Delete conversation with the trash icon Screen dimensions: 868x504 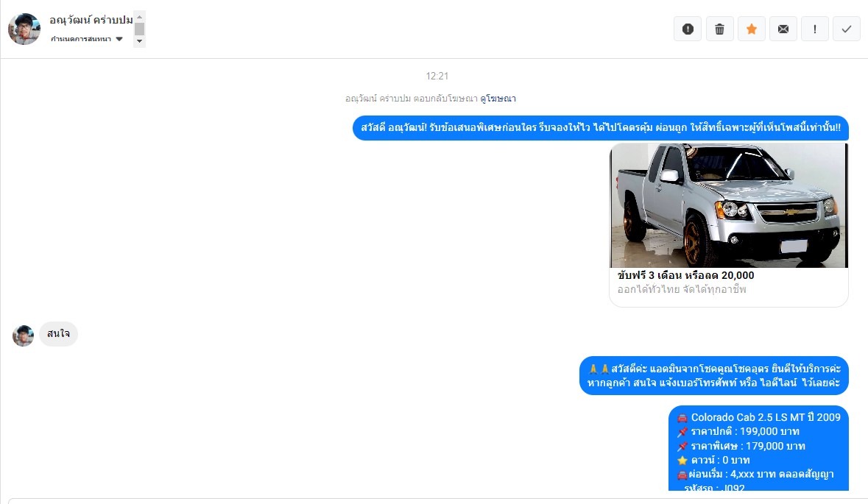point(719,29)
